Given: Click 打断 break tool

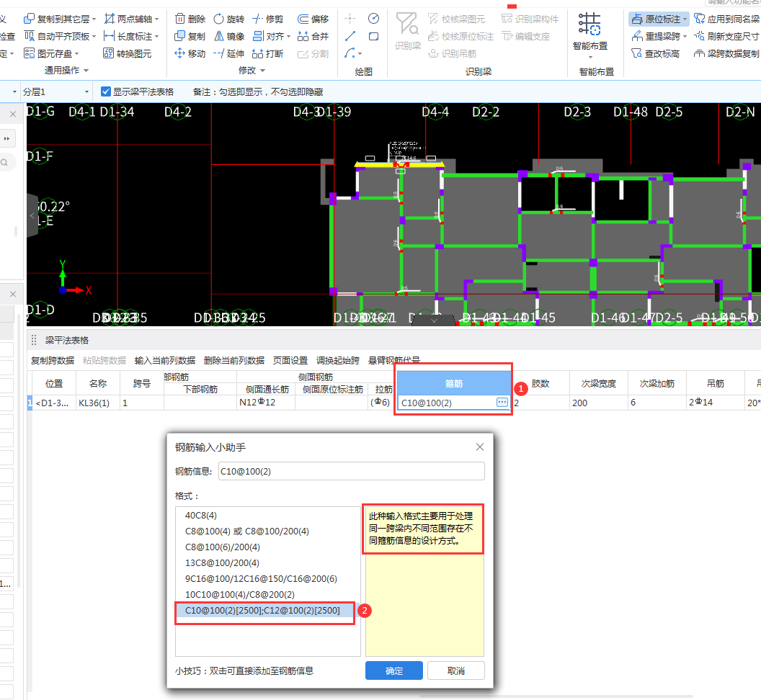Looking at the screenshot, I should pyautogui.click(x=268, y=53).
